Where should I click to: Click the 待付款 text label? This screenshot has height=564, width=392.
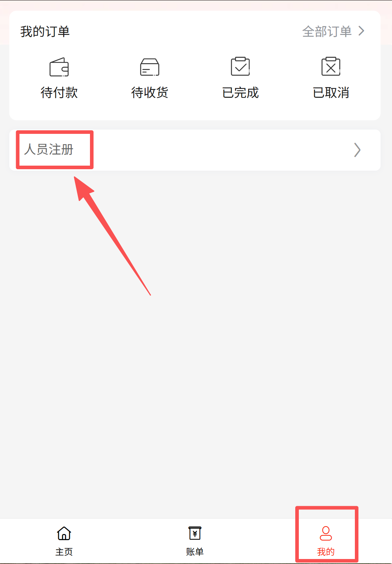pos(59,92)
